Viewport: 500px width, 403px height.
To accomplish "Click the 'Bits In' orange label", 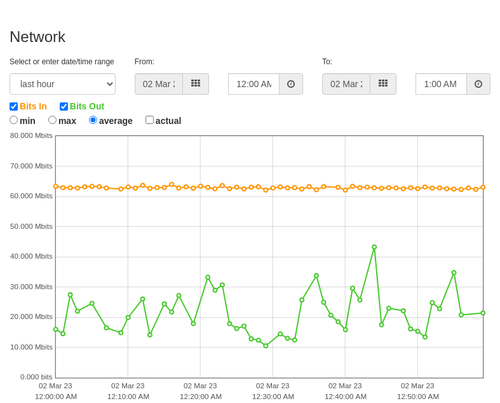I will pos(33,106).
